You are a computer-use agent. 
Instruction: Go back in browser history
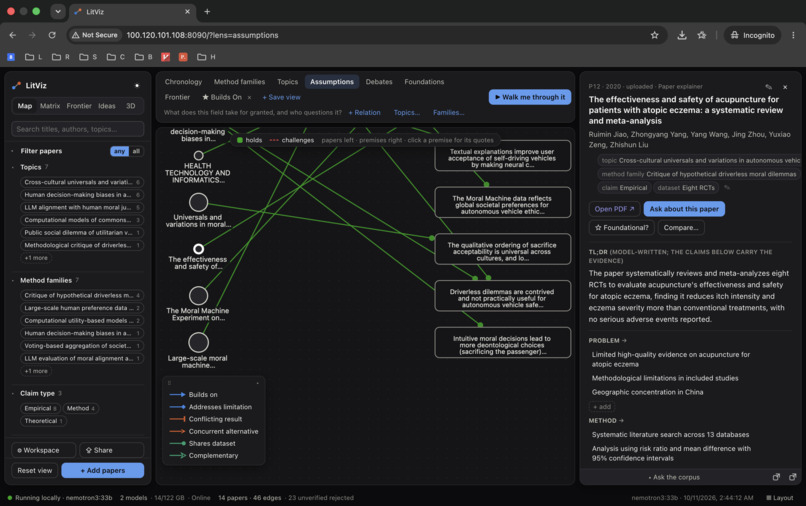pos(13,35)
